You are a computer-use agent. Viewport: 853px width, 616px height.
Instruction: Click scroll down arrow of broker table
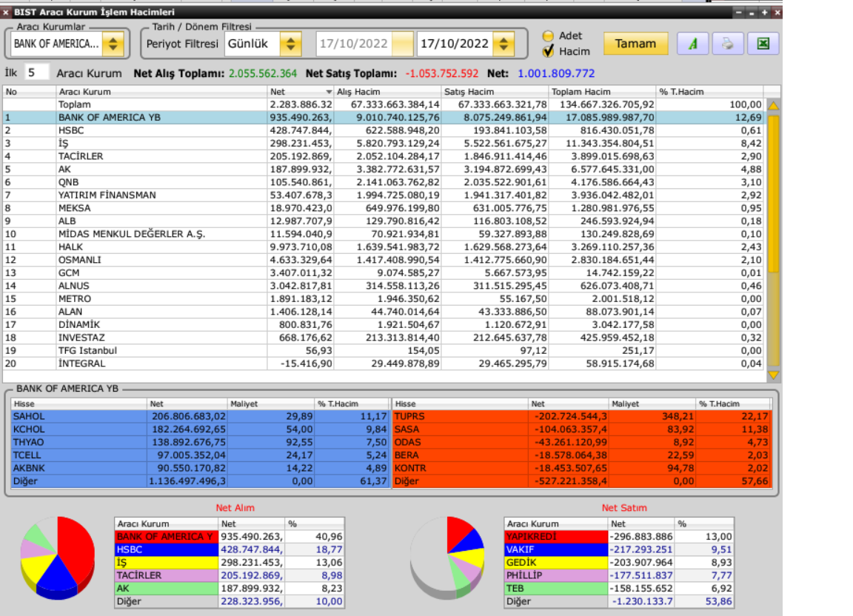click(x=773, y=375)
